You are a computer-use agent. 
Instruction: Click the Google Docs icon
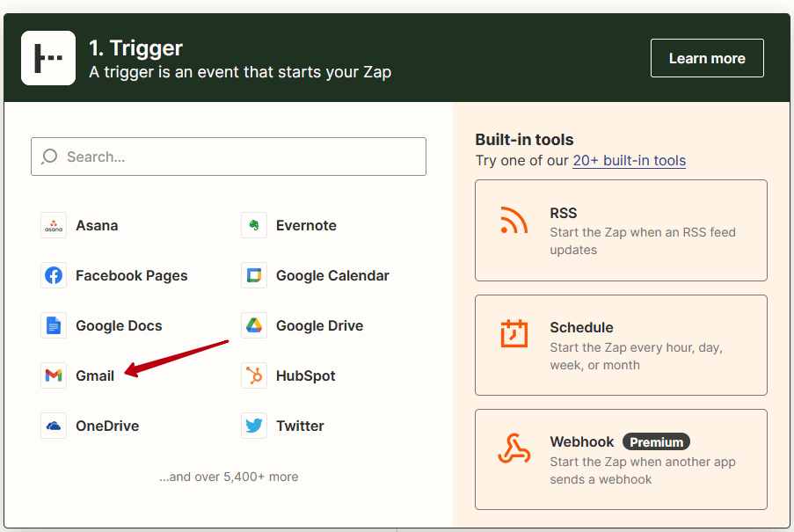click(x=53, y=325)
